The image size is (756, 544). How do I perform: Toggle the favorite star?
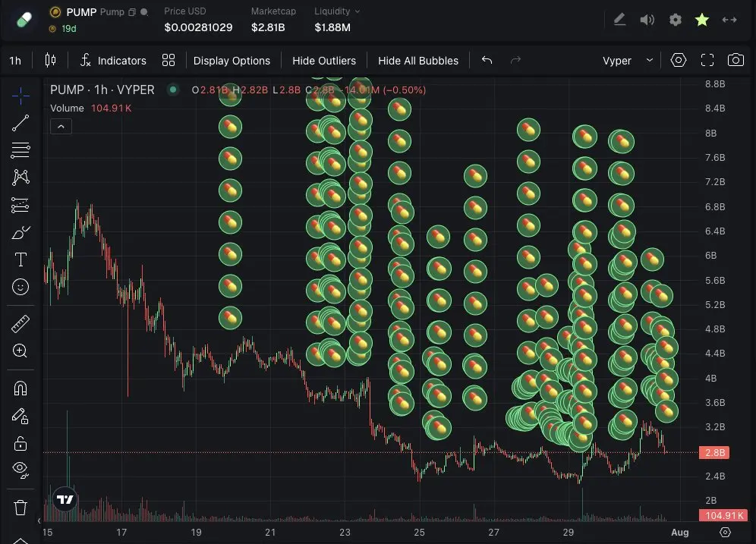[x=702, y=20]
